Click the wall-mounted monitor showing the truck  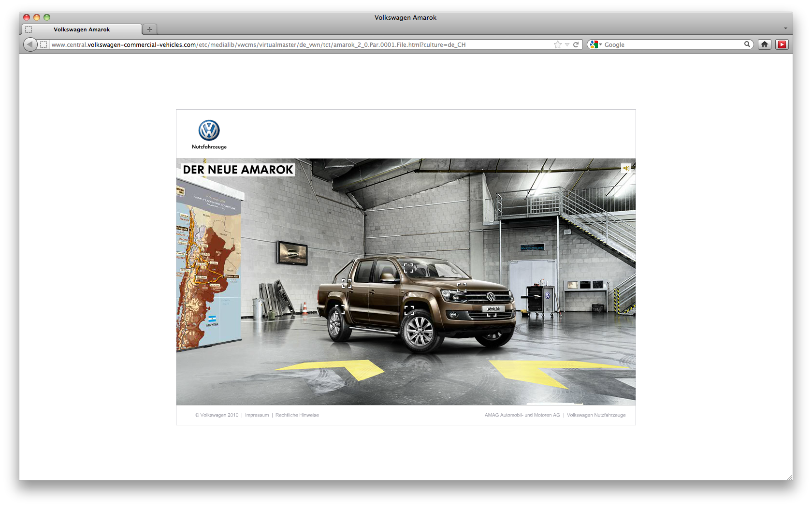292,253
